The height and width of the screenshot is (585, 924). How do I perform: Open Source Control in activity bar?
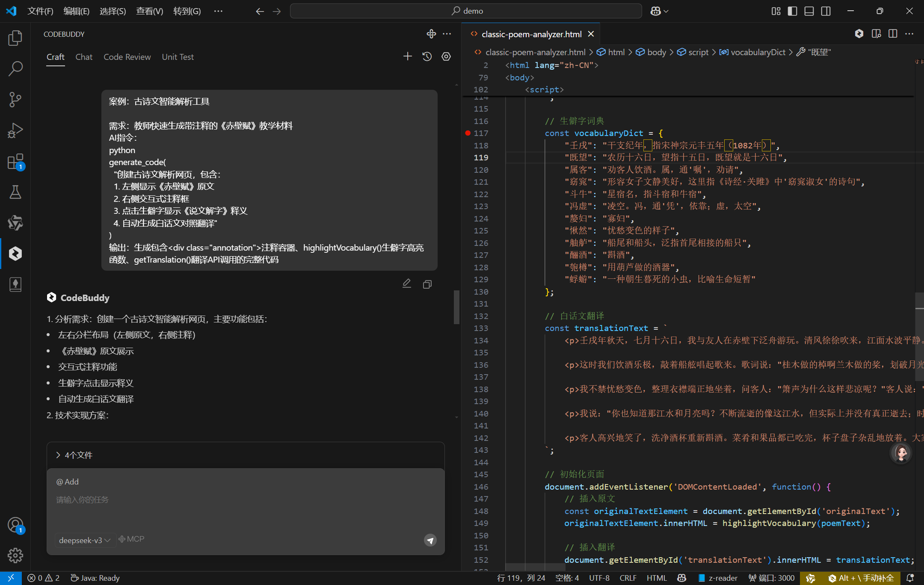15,100
